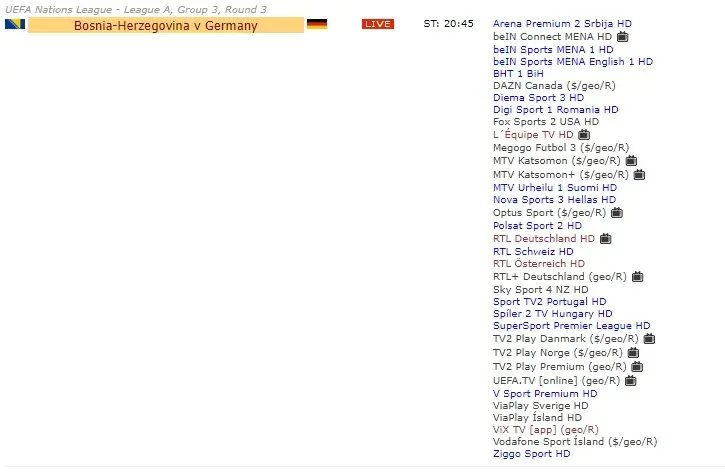This screenshot has height=473, width=725.
Task: Select the SuperSport Premier League HD link
Action: pos(571,325)
